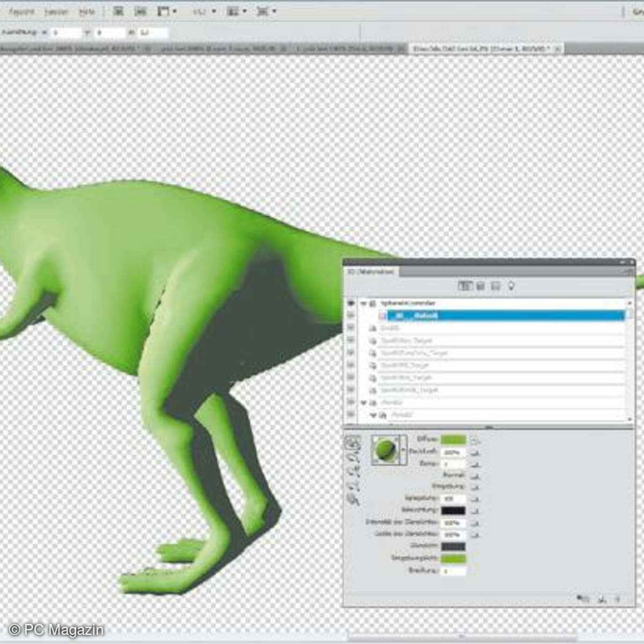Filter 3D panel by meshes
The height and width of the screenshot is (644, 644).
480,286
